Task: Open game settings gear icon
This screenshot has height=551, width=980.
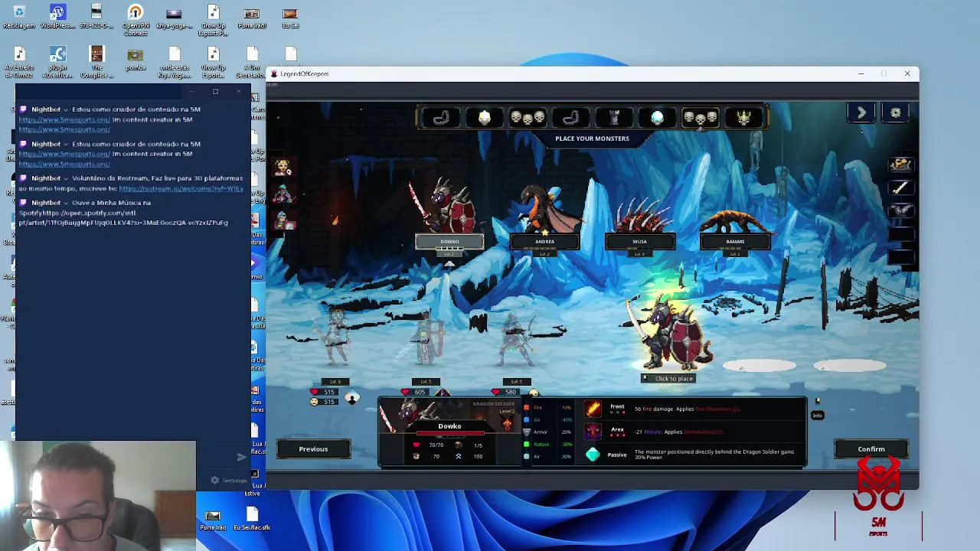Action: point(896,113)
